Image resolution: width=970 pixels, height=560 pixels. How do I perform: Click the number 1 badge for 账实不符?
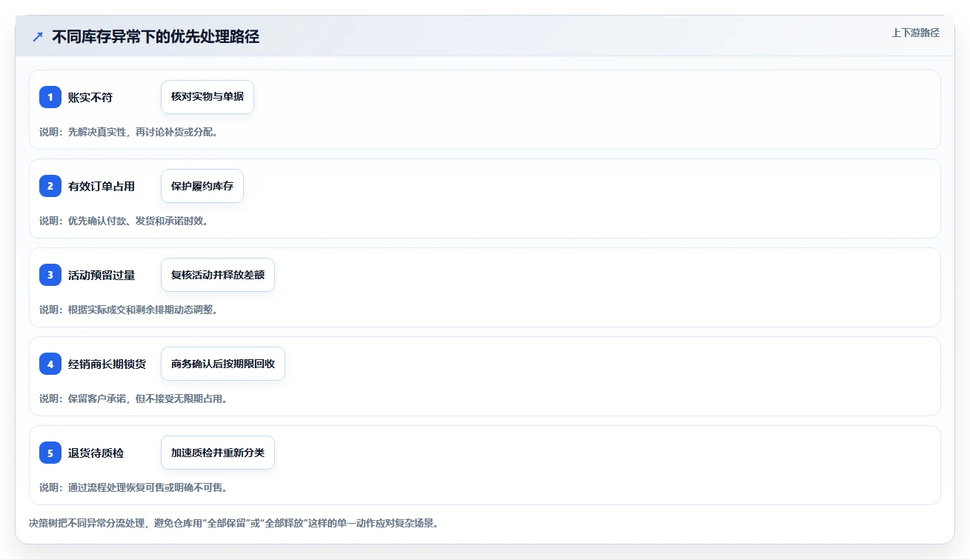click(x=50, y=97)
